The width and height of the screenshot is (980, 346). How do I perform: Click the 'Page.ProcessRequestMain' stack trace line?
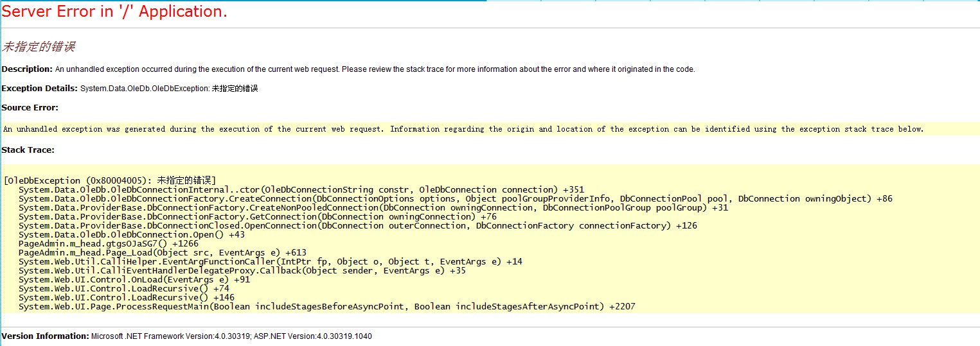tap(326, 306)
